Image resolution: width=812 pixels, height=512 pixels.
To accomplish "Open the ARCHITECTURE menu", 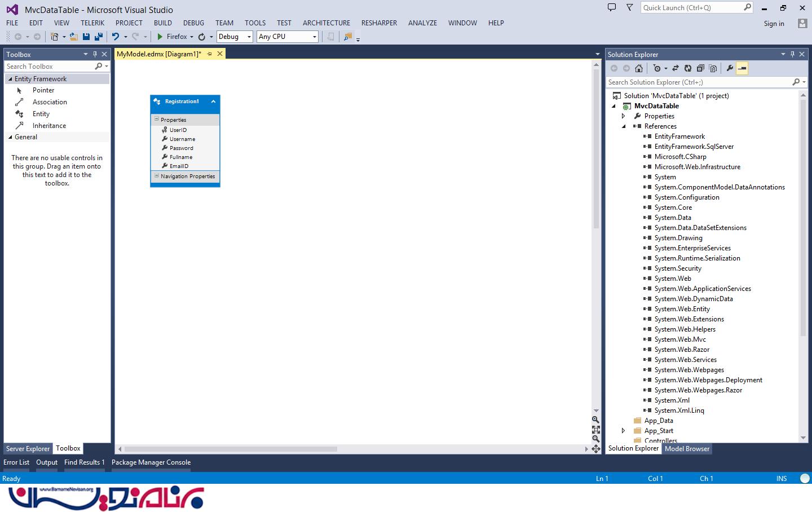I will pos(326,23).
